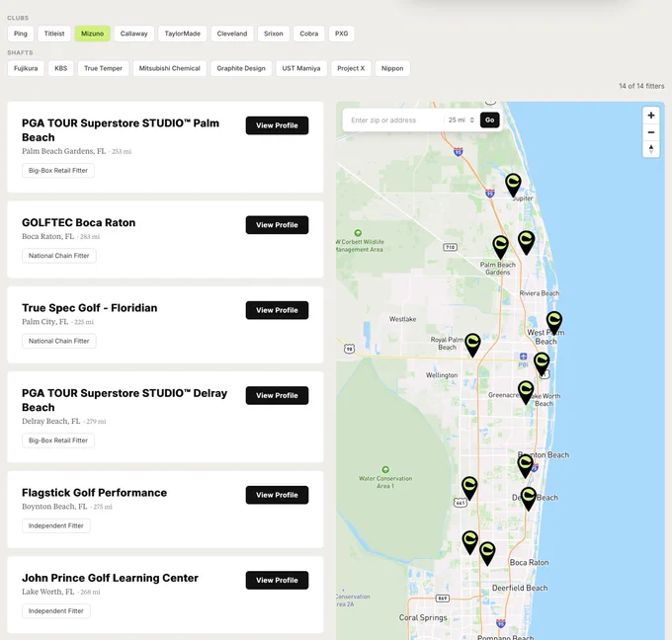
Task: Toggle the Cobra club filter
Action: coord(308,34)
